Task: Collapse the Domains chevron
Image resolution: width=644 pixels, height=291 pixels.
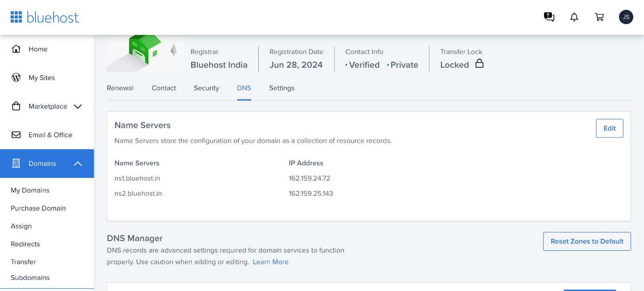Action: (x=78, y=163)
